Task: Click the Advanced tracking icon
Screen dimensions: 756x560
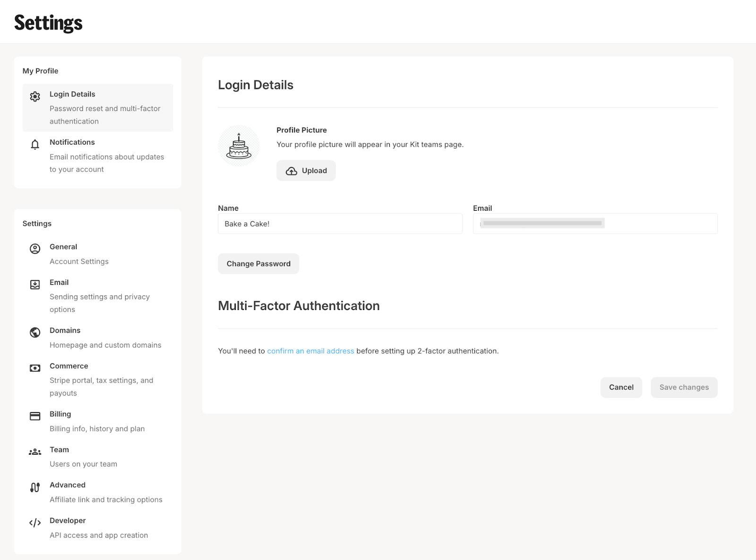Action: [35, 487]
